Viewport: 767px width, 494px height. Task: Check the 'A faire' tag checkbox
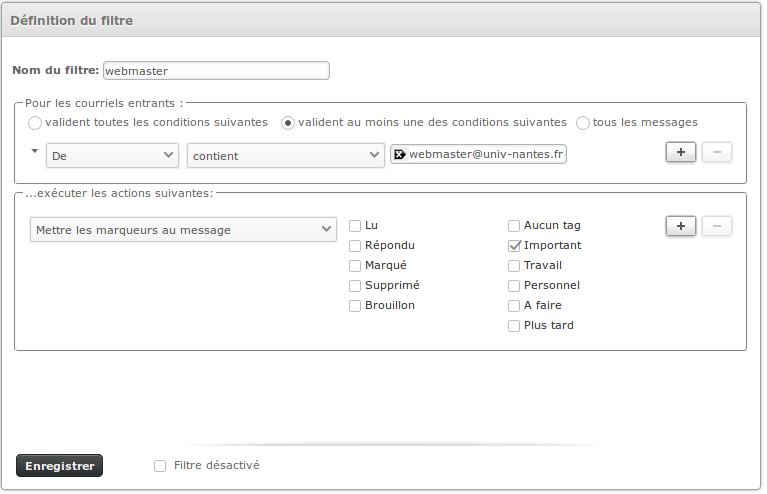514,306
